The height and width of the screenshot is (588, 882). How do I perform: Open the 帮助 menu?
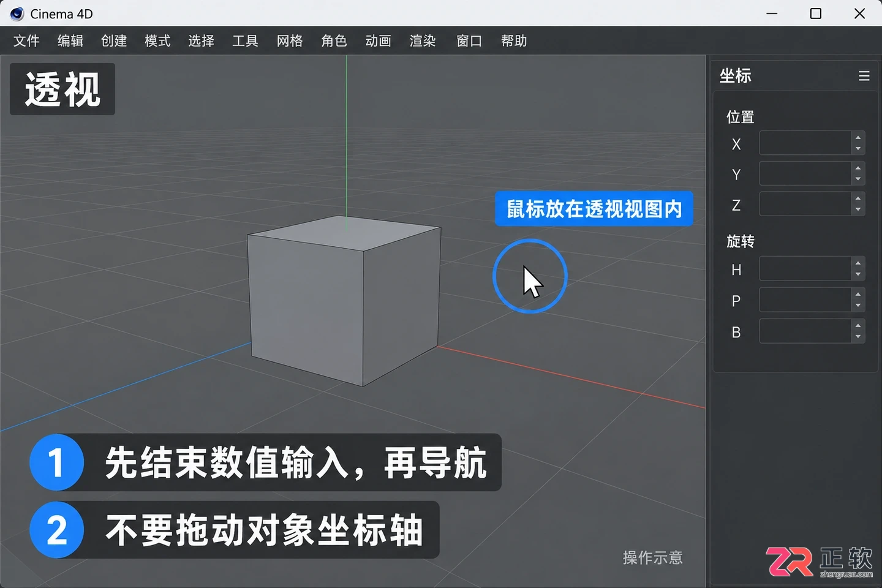[514, 41]
